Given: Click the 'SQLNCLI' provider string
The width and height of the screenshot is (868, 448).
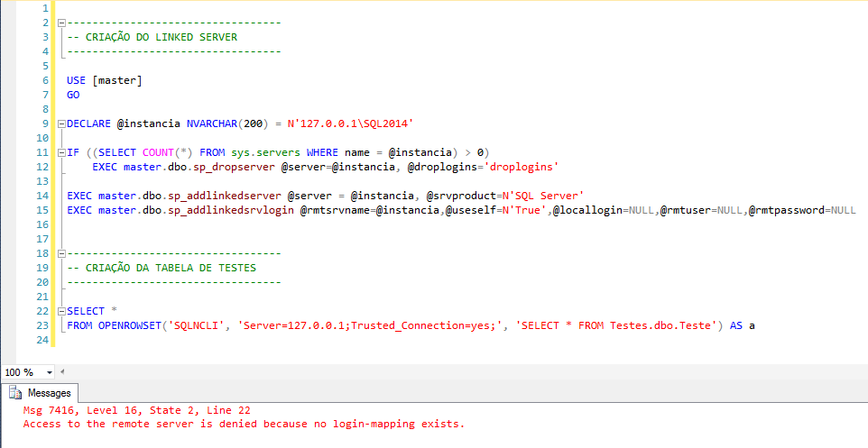Looking at the screenshot, I should point(196,325).
